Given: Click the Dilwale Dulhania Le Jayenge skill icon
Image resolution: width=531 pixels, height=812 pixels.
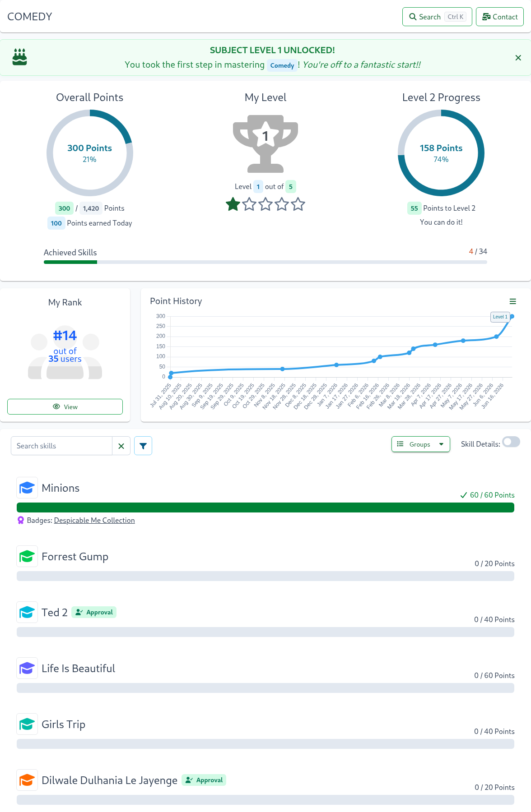Looking at the screenshot, I should coord(27,780).
